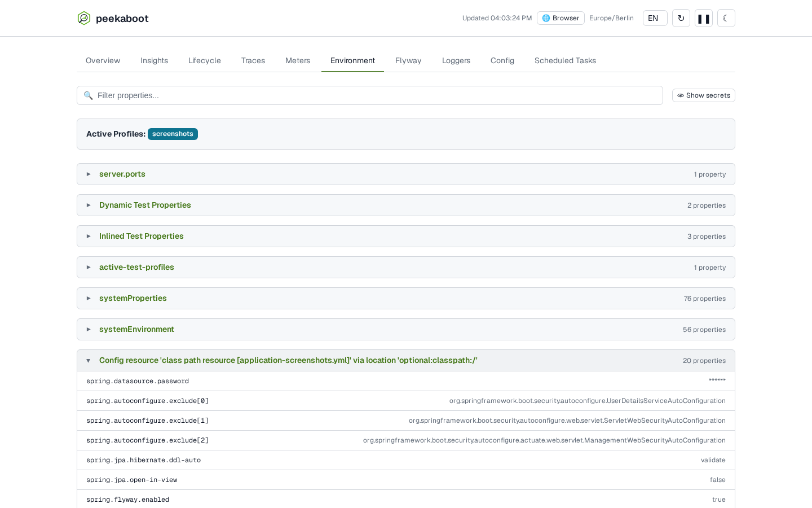Go to the Traces tab

[x=253, y=60]
